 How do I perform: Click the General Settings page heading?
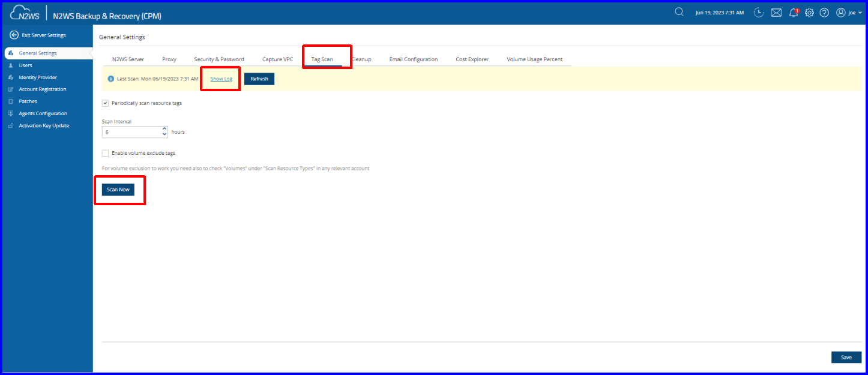point(122,37)
